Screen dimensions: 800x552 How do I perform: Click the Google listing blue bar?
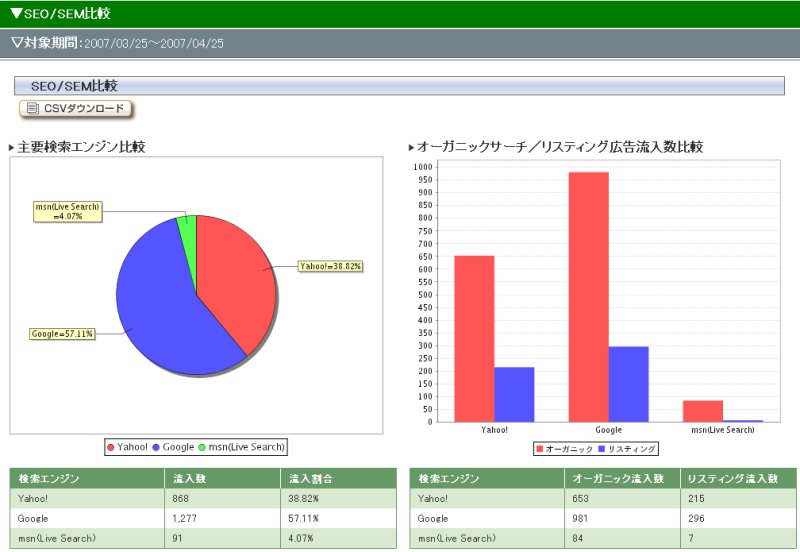629,384
